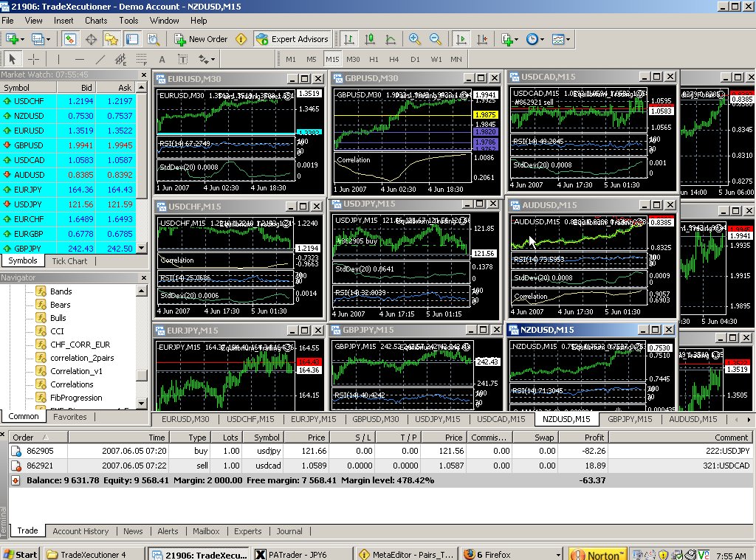The width and height of the screenshot is (756, 560).
Task: Open the Indicators list dropdown icon
Action: point(509,39)
